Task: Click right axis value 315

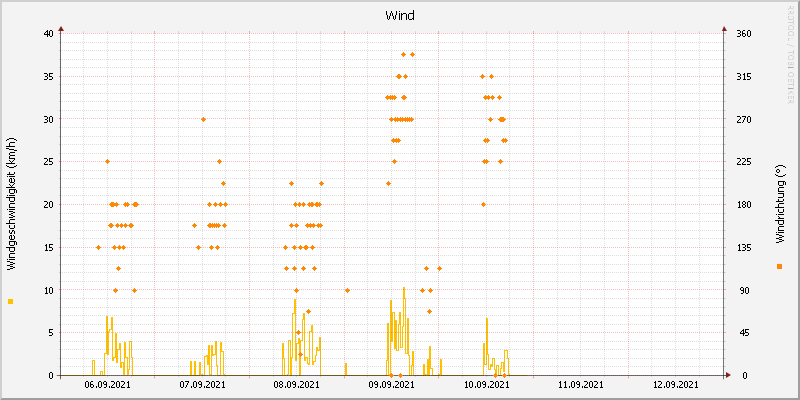Action: 744,77
